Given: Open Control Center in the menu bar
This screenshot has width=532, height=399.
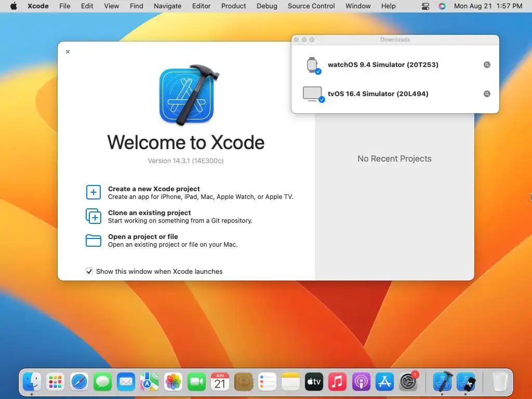Looking at the screenshot, I should point(425,6).
